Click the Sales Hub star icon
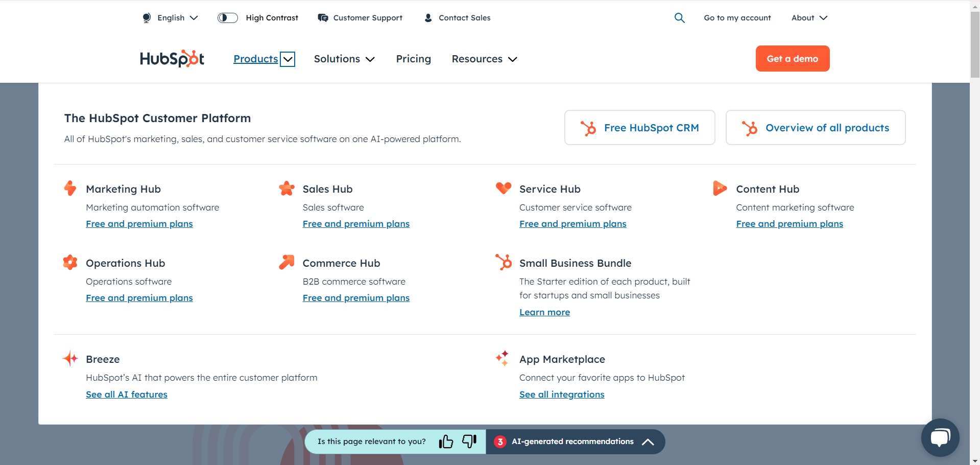Viewport: 980px width, 465px height. [287, 188]
